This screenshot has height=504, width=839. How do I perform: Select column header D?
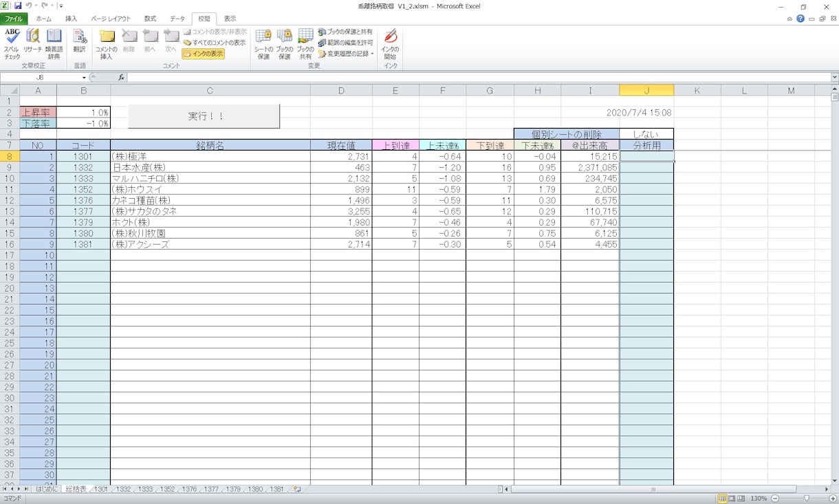[x=341, y=90]
